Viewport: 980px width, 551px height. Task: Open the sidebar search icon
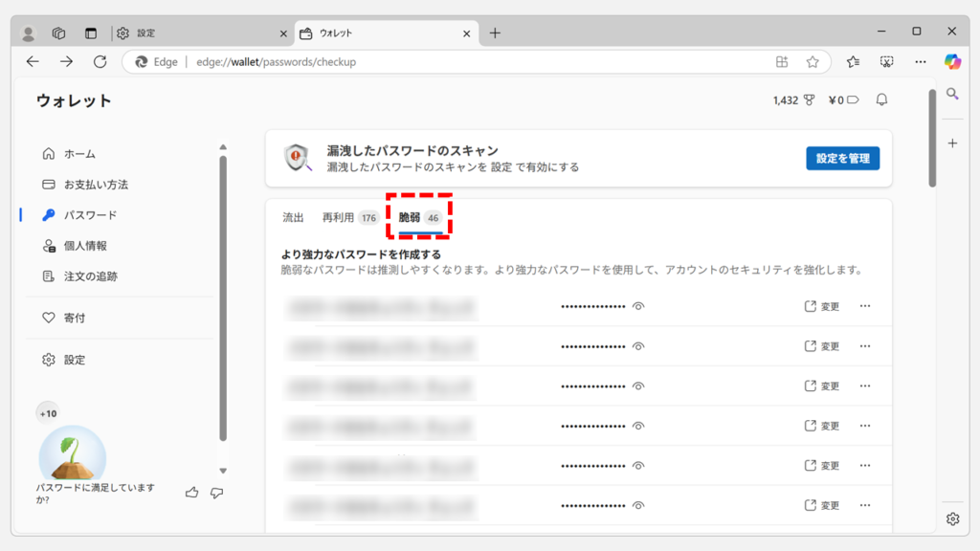[952, 95]
